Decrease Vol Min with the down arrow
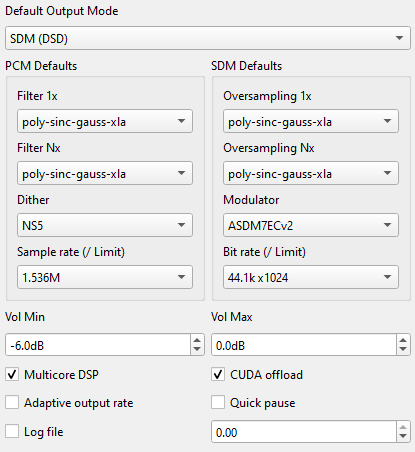 coord(197,349)
